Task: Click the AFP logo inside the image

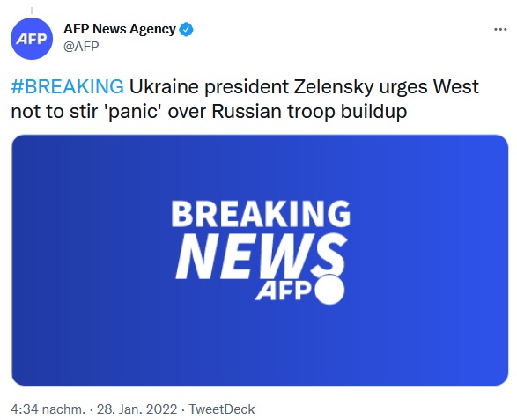Action: click(284, 291)
